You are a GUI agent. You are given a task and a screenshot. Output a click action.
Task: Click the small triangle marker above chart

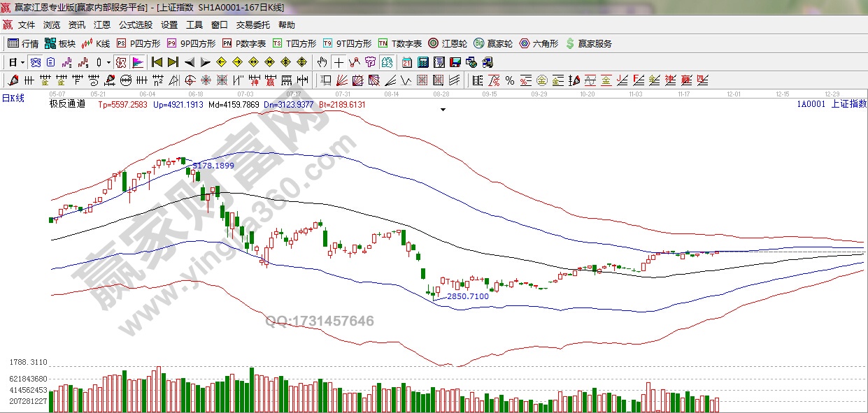click(x=443, y=110)
